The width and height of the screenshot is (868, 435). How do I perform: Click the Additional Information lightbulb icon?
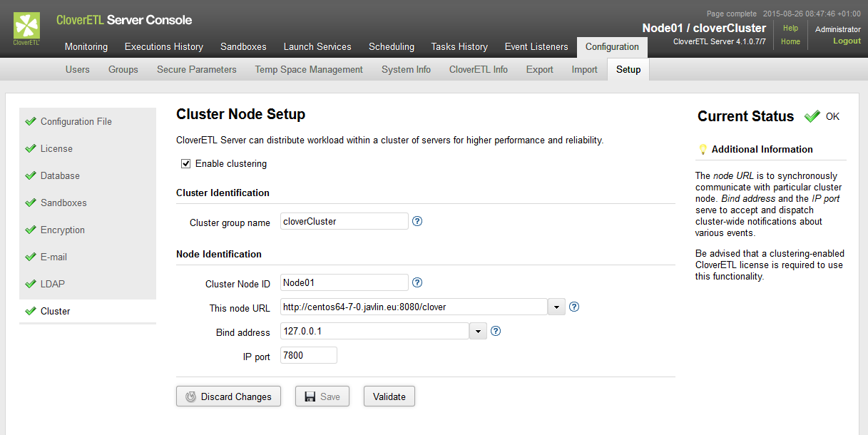pyautogui.click(x=703, y=149)
